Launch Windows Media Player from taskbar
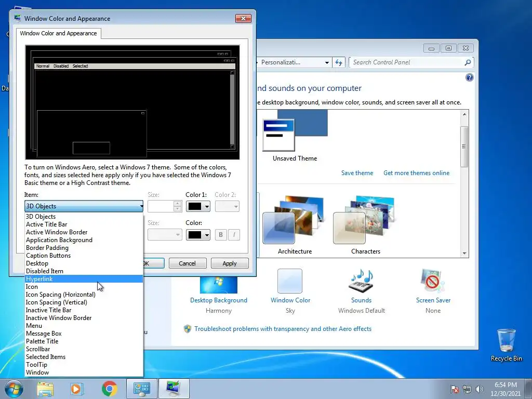This screenshot has height=399, width=532. (77, 389)
